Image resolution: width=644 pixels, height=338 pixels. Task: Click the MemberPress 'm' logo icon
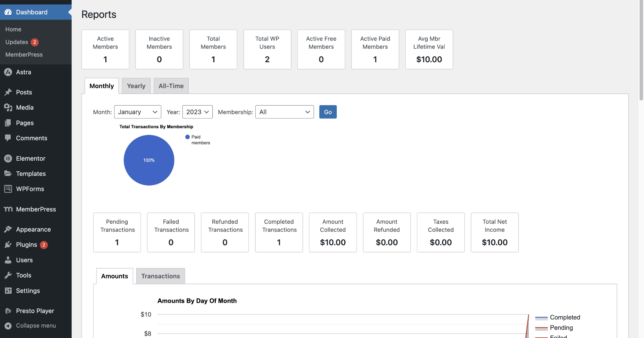pos(8,209)
